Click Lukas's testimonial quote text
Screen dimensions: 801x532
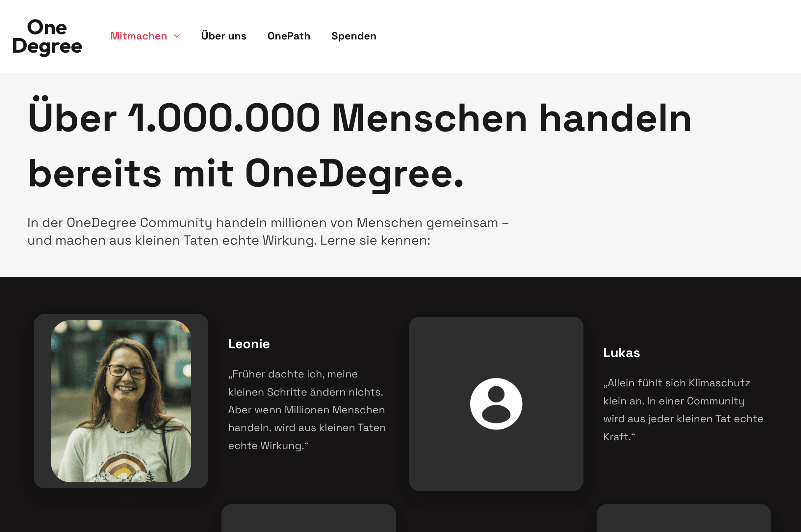click(x=683, y=410)
